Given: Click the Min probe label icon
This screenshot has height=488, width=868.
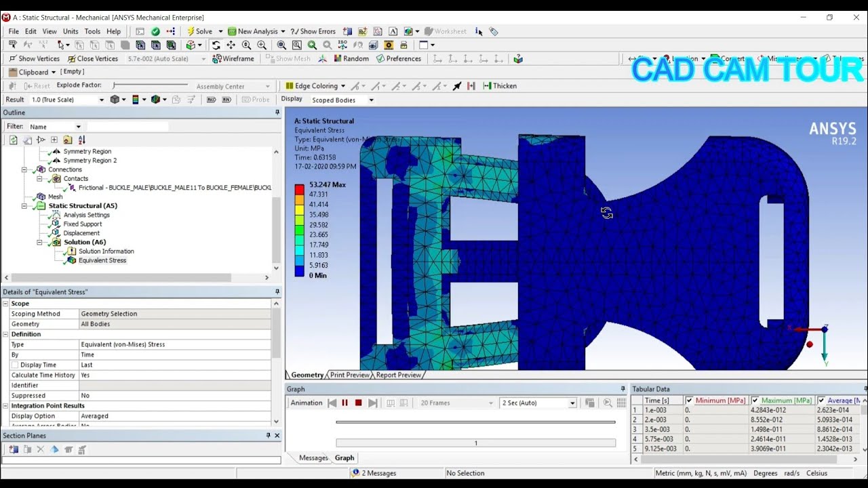Looking at the screenshot, I should [x=226, y=100].
